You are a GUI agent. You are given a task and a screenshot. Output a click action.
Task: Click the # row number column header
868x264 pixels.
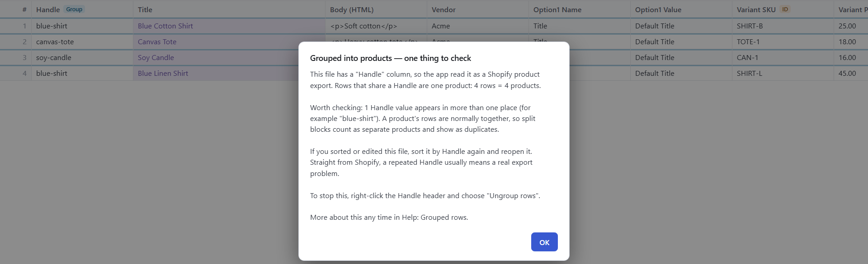pyautogui.click(x=16, y=9)
